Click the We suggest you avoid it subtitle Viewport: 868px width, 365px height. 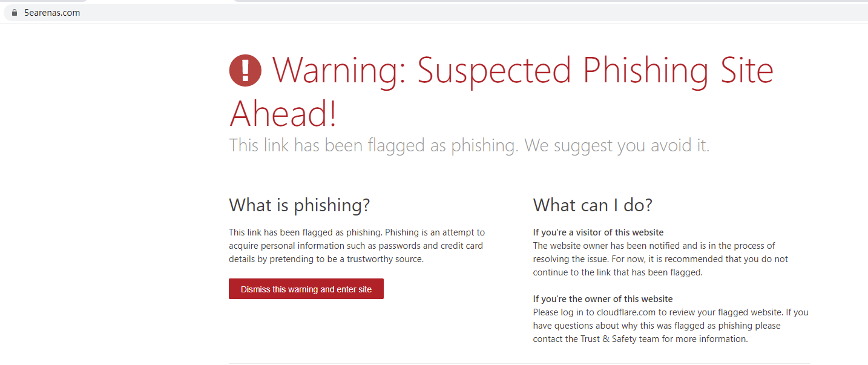pyautogui.click(x=616, y=145)
